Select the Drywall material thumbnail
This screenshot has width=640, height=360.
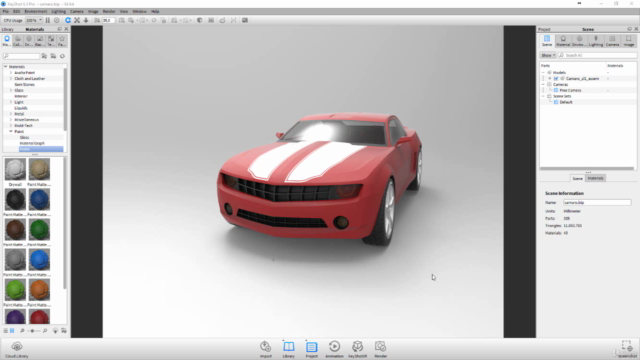[x=15, y=169]
